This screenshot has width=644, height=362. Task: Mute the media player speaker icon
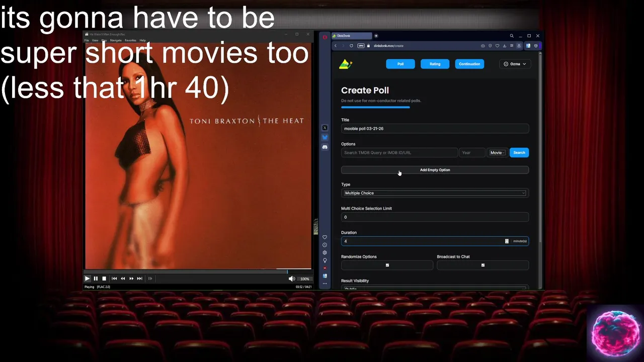[x=292, y=279]
